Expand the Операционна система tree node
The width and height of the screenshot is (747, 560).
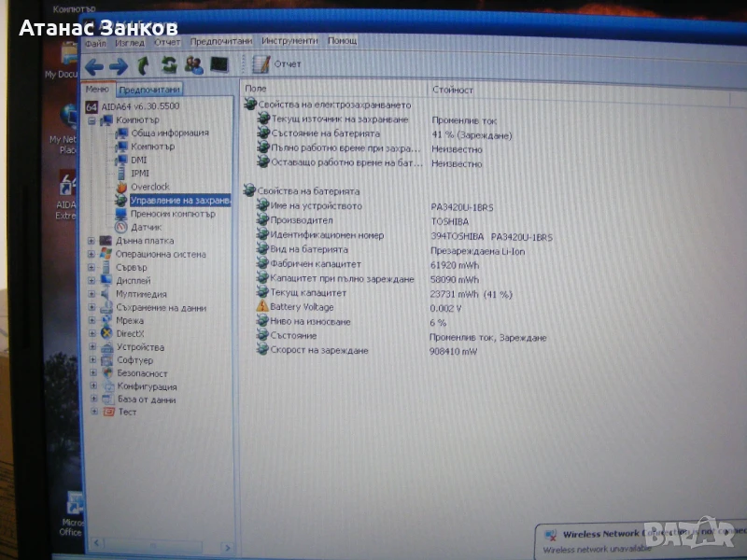pyautogui.click(x=92, y=254)
